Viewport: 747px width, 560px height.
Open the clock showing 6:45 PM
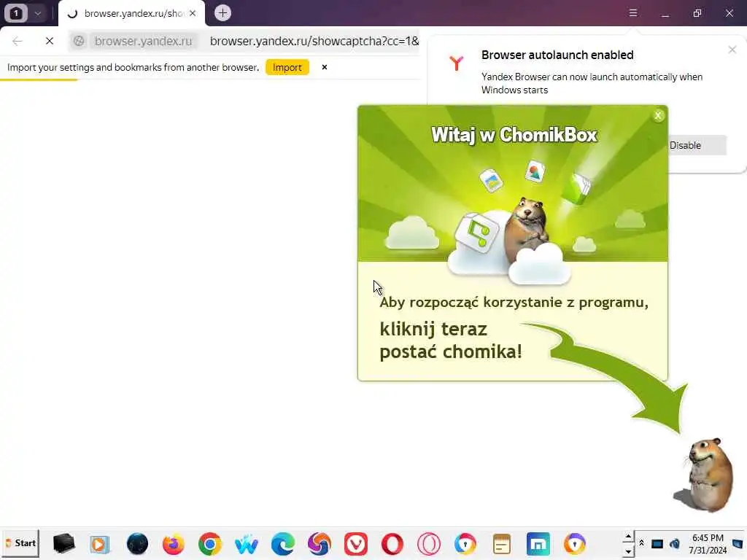[708, 544]
